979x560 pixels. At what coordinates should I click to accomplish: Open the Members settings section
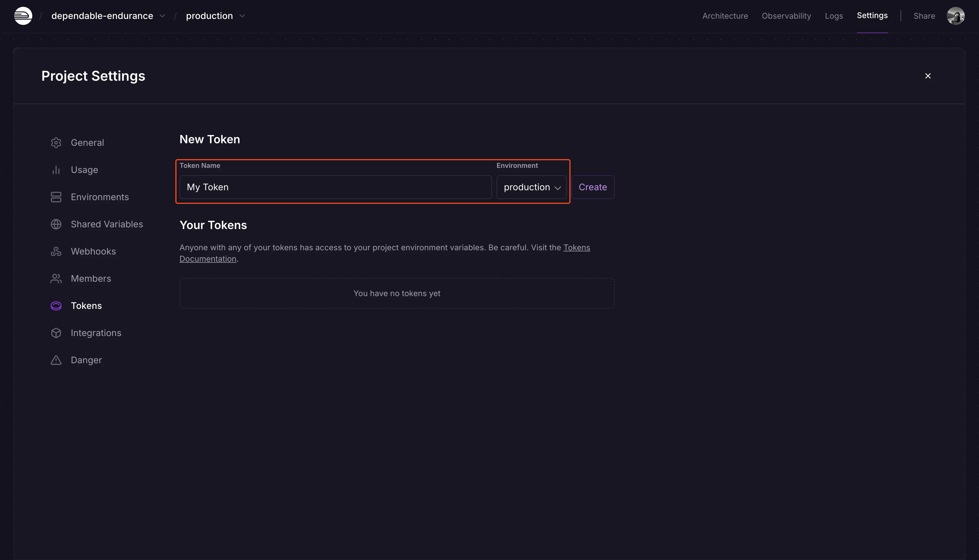(x=91, y=279)
